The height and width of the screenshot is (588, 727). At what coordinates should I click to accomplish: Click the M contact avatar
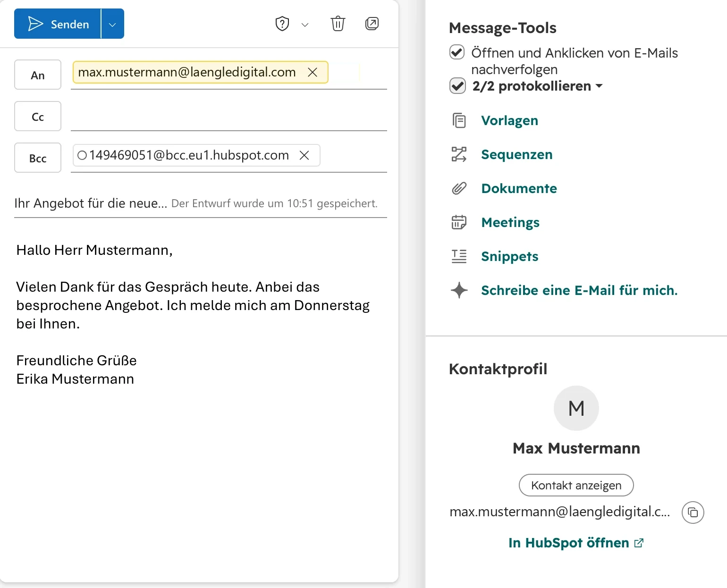pos(576,408)
